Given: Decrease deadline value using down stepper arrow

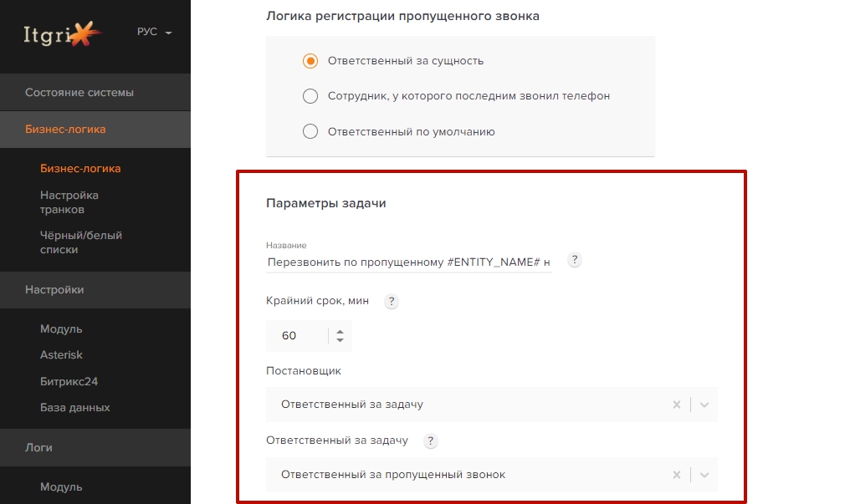Looking at the screenshot, I should [x=340, y=339].
